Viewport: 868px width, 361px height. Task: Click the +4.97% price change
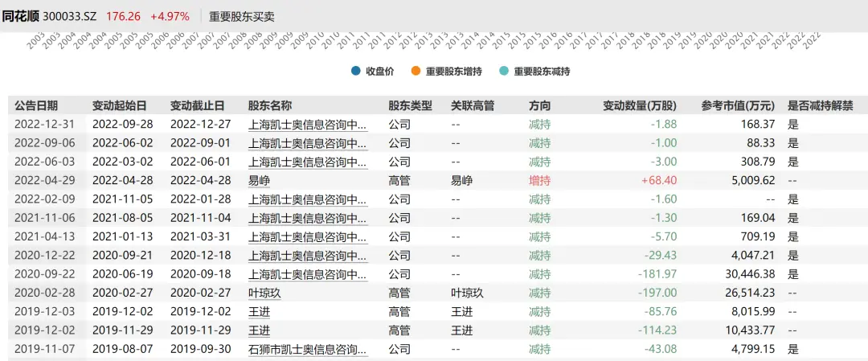[x=170, y=17]
